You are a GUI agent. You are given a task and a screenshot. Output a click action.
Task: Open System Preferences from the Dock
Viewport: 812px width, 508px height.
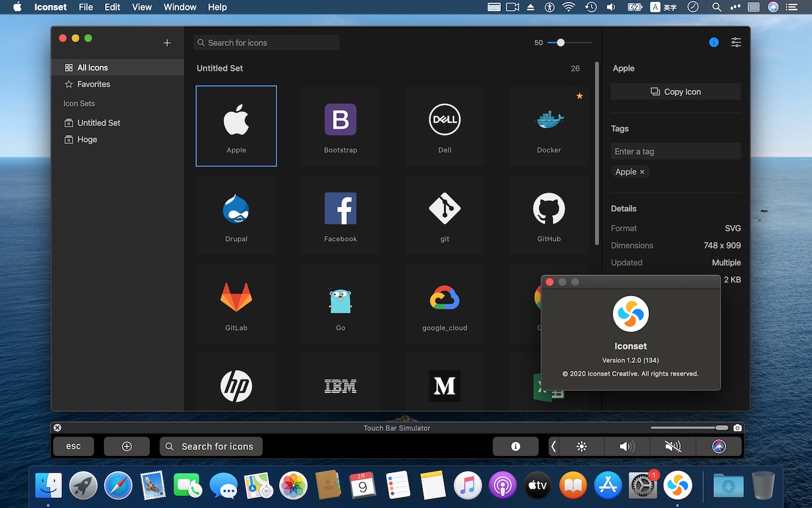click(x=643, y=485)
